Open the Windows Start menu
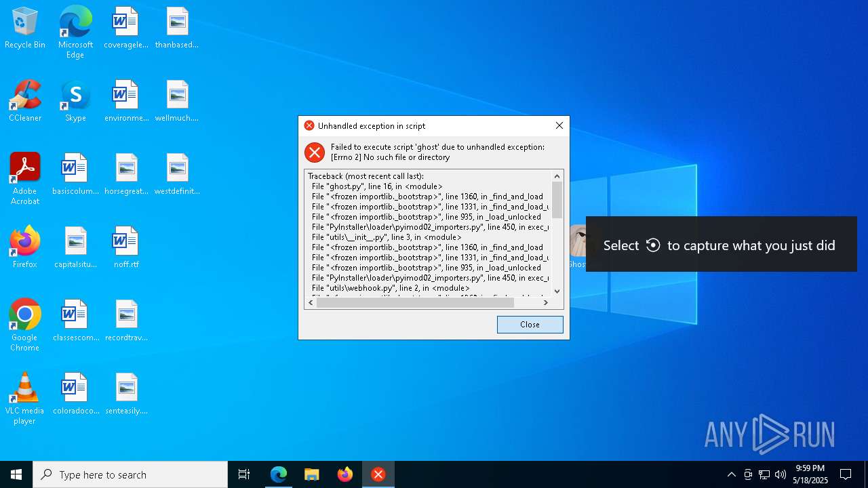Image resolution: width=868 pixels, height=488 pixels. point(16,474)
